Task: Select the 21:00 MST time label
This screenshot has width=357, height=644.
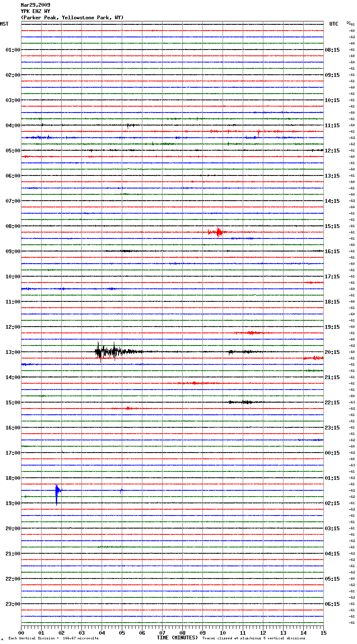Action: [13, 554]
